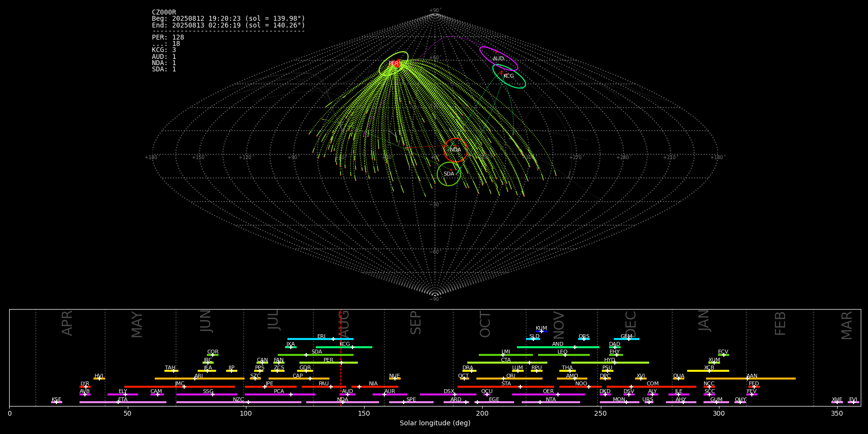Click the red dashed current-date line in timeline
This screenshot has height=434, width=868.
[x=341, y=357]
